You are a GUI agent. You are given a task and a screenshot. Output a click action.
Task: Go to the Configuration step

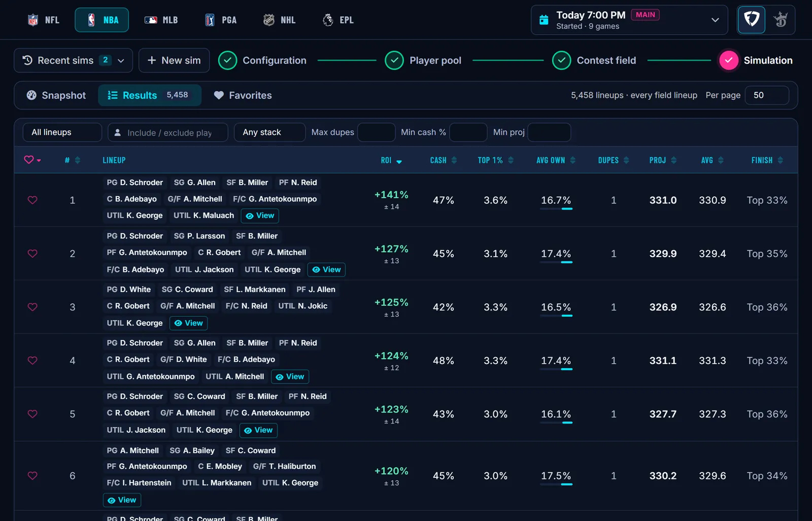(262, 60)
